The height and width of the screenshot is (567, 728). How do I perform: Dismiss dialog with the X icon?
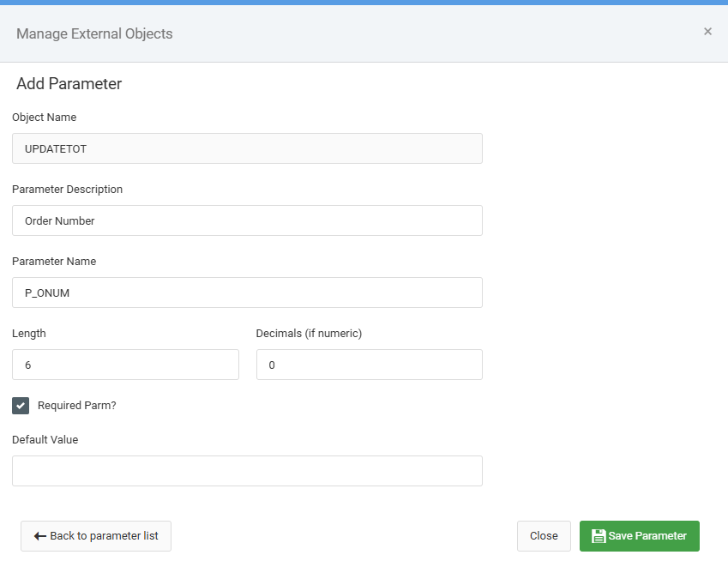coord(707,31)
